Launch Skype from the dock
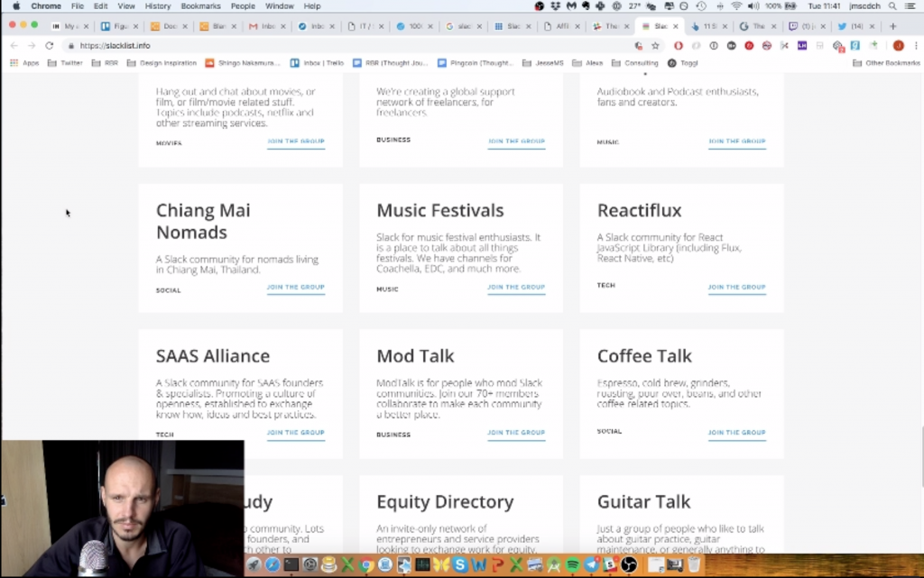 (460, 565)
